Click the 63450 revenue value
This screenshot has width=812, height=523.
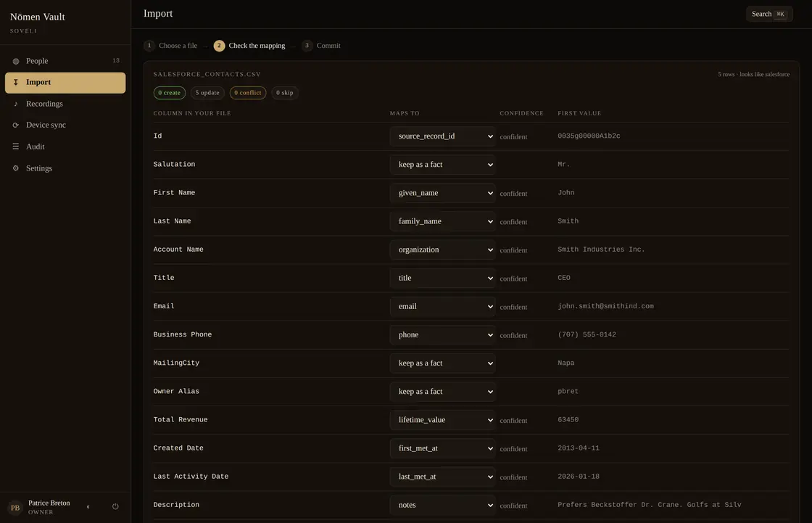568,420
